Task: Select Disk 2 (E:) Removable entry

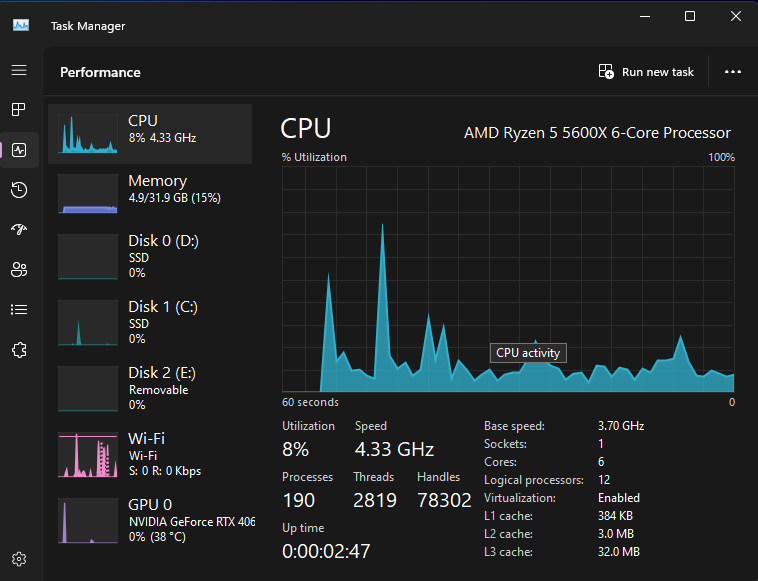Action: pyautogui.click(x=150, y=388)
